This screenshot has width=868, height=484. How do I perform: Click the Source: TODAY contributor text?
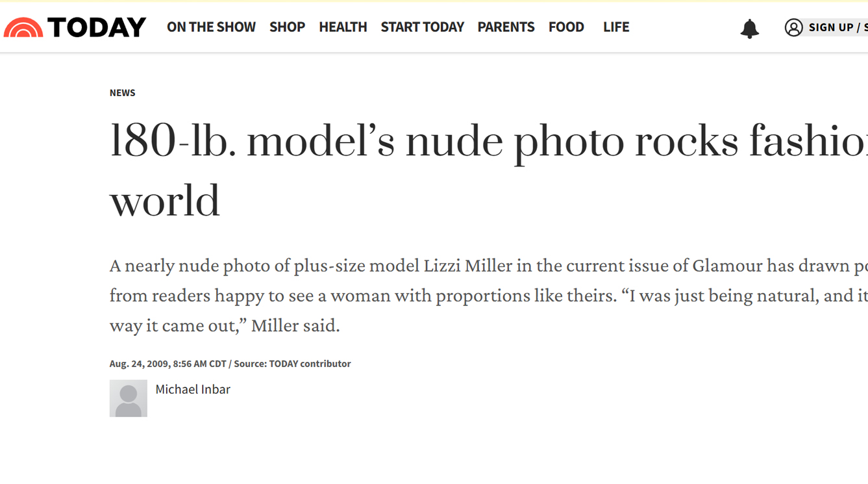pyautogui.click(x=292, y=364)
